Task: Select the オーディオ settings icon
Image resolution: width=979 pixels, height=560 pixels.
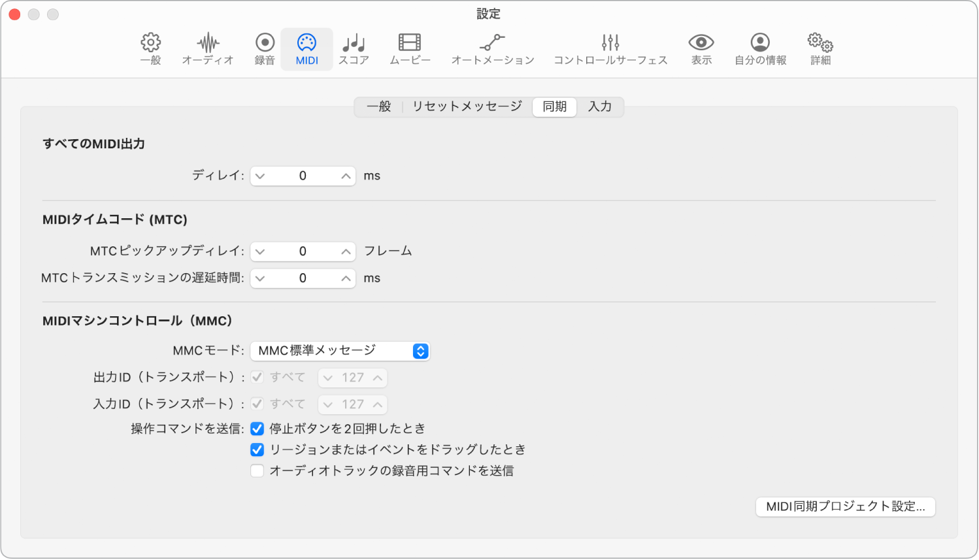Action: point(207,49)
